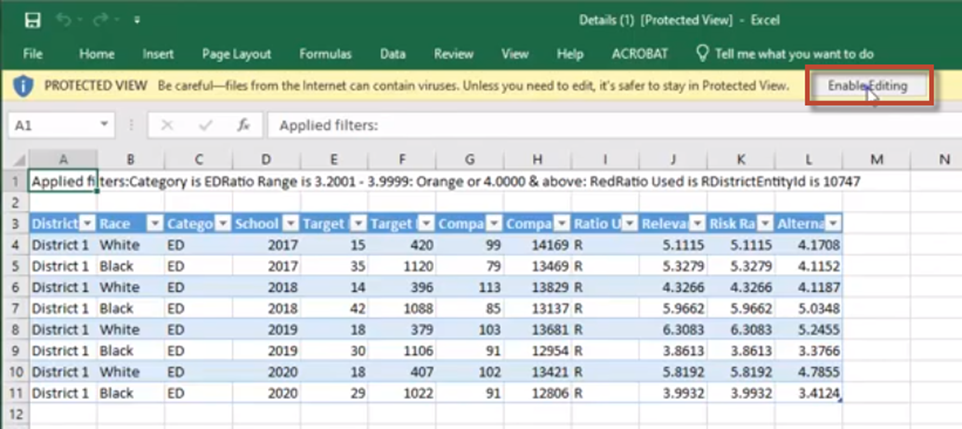962x429 pixels.
Task: Click the Redo arrow icon
Action: (x=101, y=20)
